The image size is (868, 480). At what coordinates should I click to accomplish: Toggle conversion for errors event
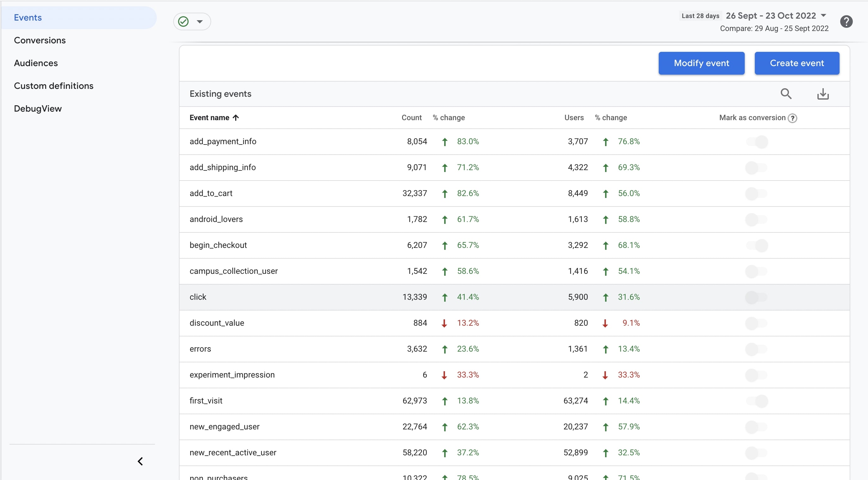pyautogui.click(x=757, y=349)
